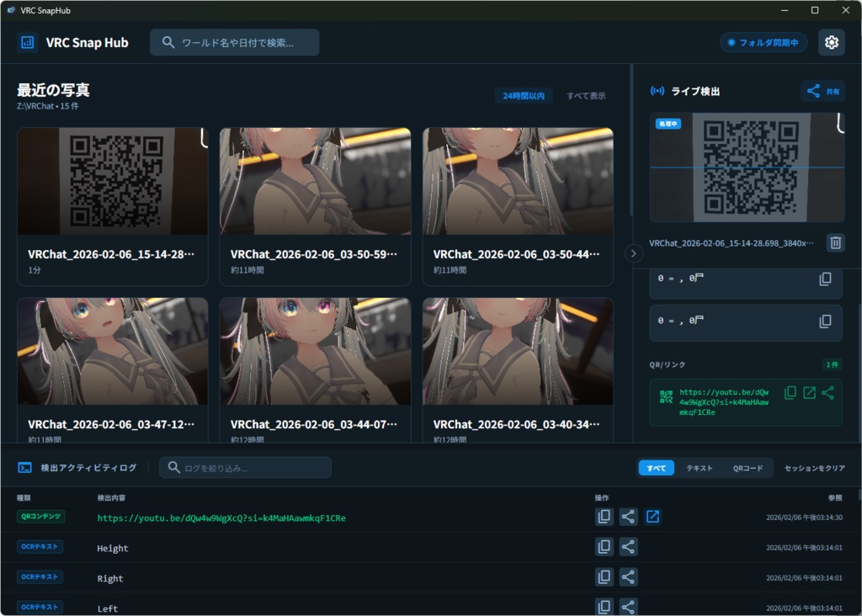Open the photo 03-40-34 thumbnail
This screenshot has height=616, width=862.
click(518, 352)
